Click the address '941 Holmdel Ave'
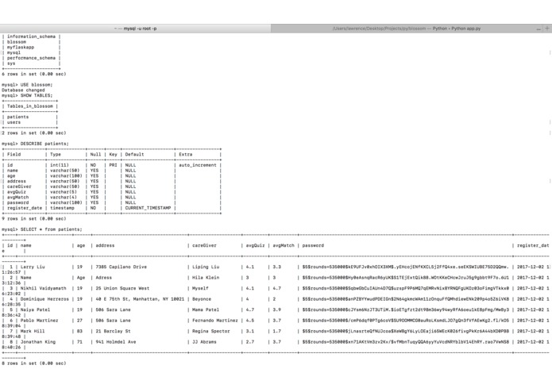The image size is (552, 392). (x=116, y=342)
